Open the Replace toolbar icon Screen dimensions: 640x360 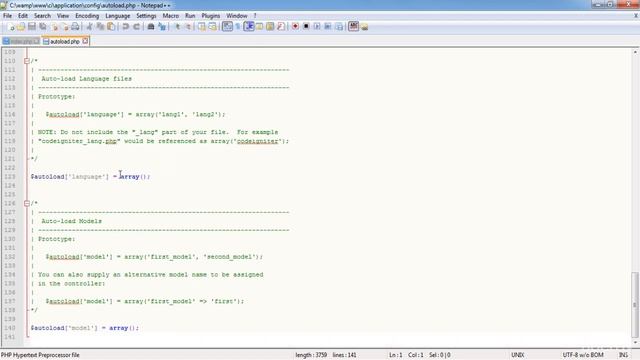(162, 27)
